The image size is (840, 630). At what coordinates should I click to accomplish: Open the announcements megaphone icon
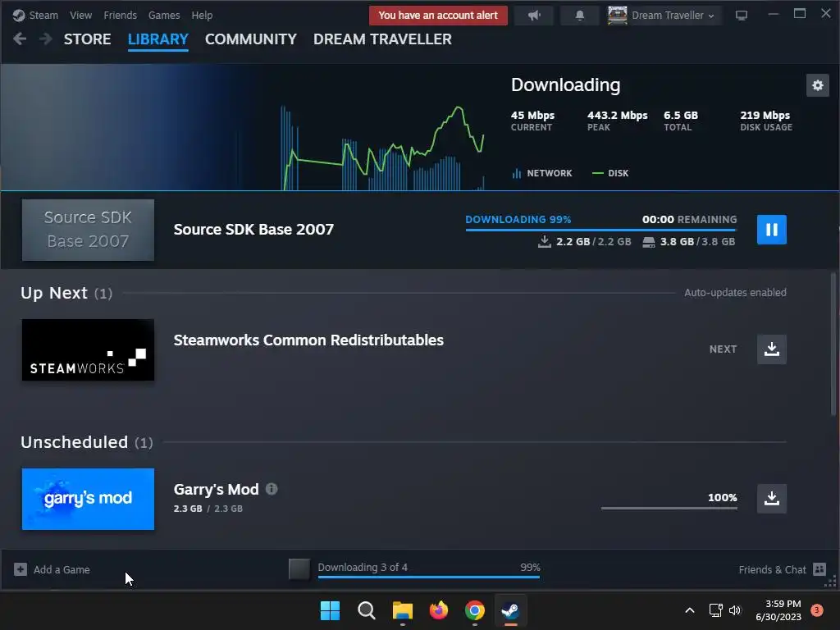tap(533, 16)
